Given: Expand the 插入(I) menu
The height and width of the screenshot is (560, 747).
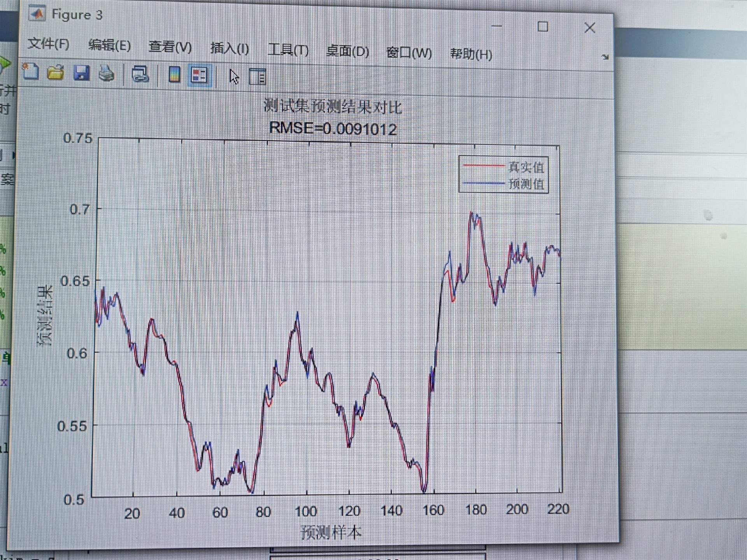Looking at the screenshot, I should point(230,49).
